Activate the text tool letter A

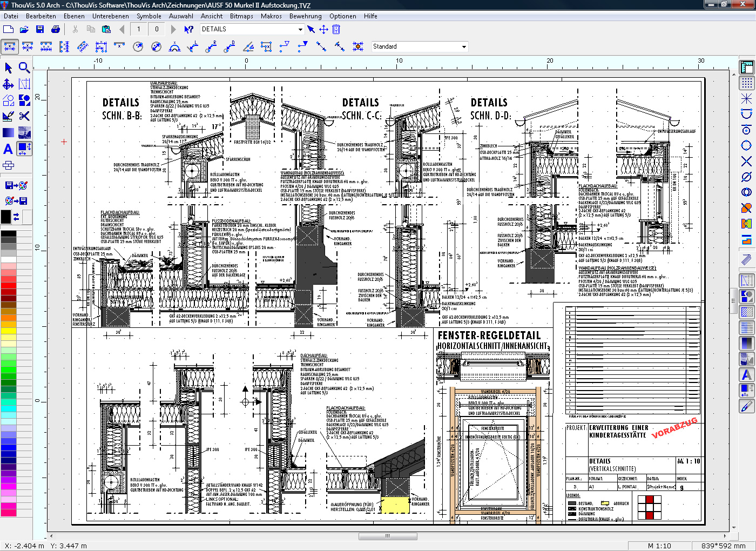pyautogui.click(x=8, y=149)
